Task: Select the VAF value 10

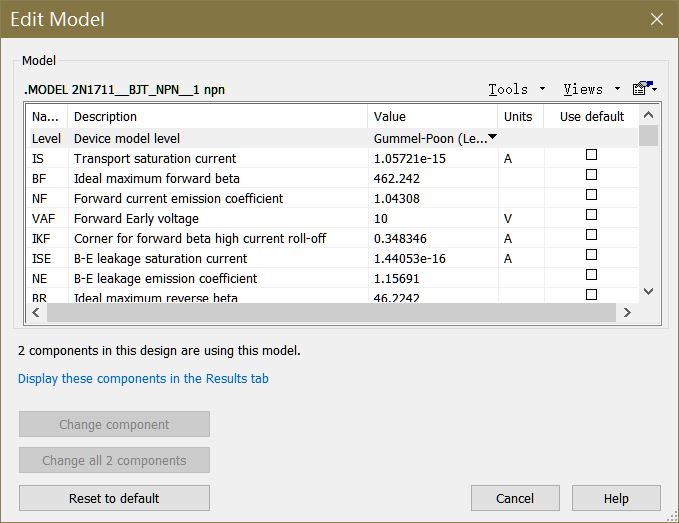Action: click(x=381, y=218)
